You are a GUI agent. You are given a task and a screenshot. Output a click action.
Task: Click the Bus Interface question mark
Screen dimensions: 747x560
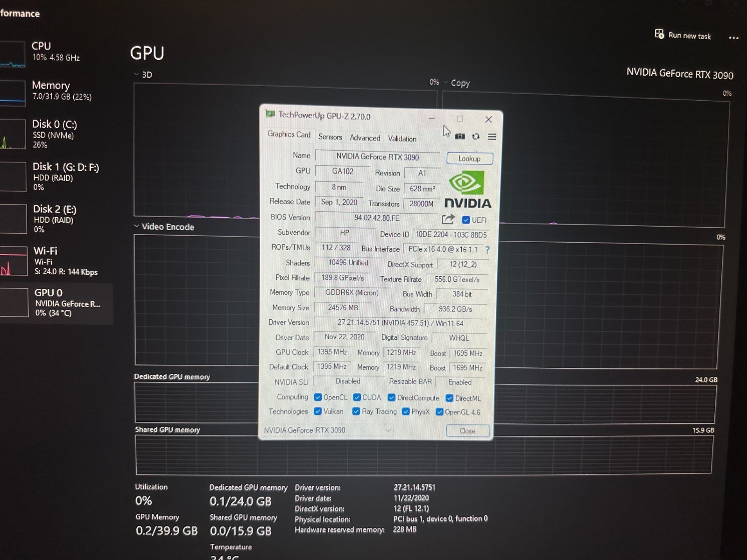487,250
